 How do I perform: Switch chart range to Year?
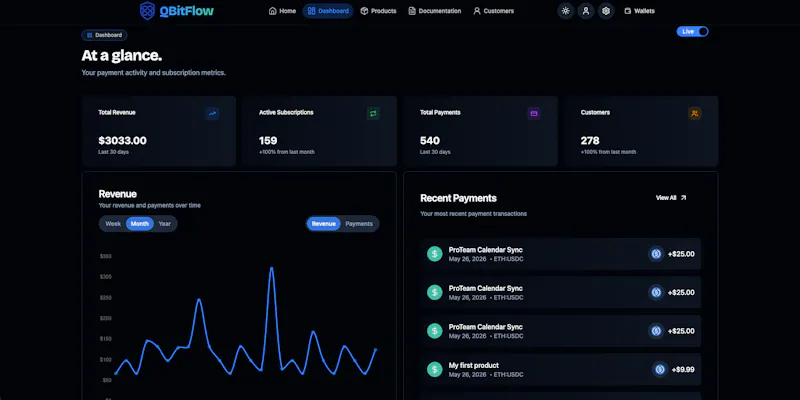[165, 223]
